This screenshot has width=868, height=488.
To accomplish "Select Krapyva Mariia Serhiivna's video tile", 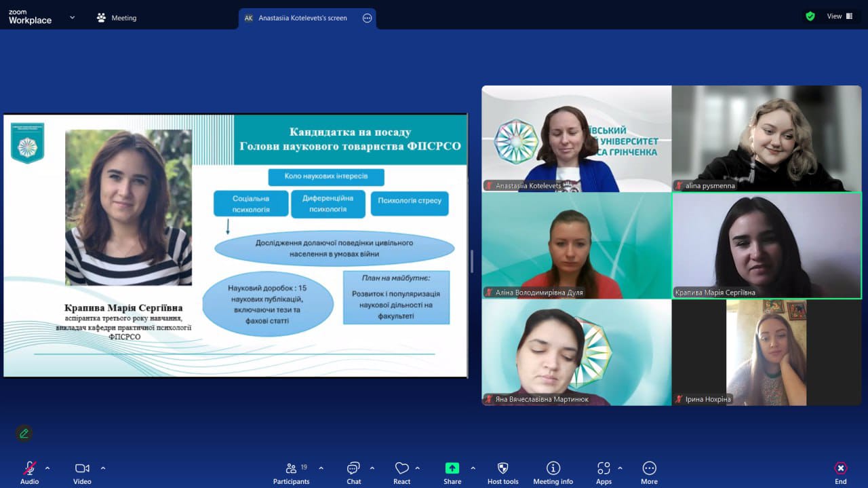I will tap(766, 246).
